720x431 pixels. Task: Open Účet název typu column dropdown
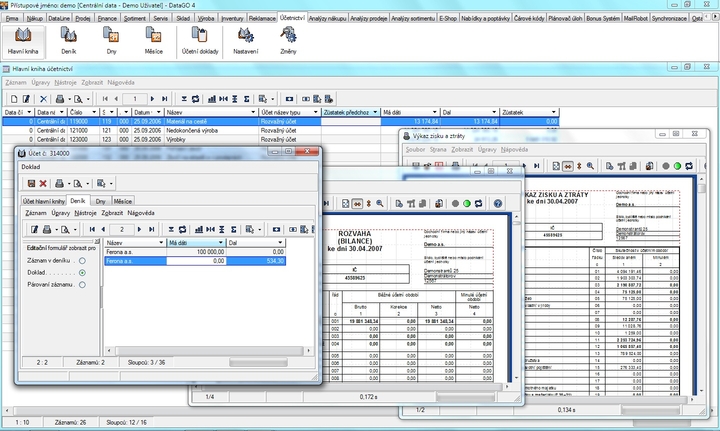tap(315, 112)
